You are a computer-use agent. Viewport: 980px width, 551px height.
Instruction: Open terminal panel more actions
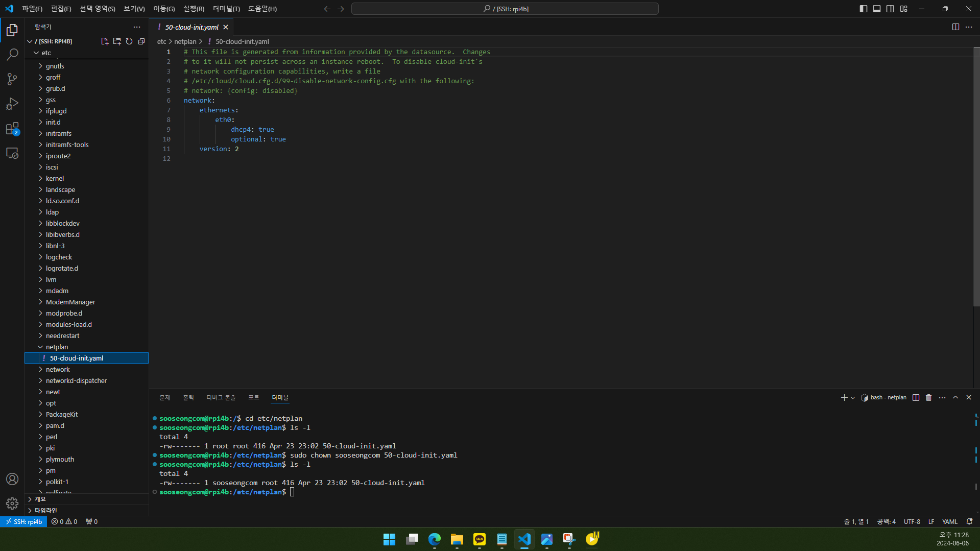pyautogui.click(x=942, y=397)
